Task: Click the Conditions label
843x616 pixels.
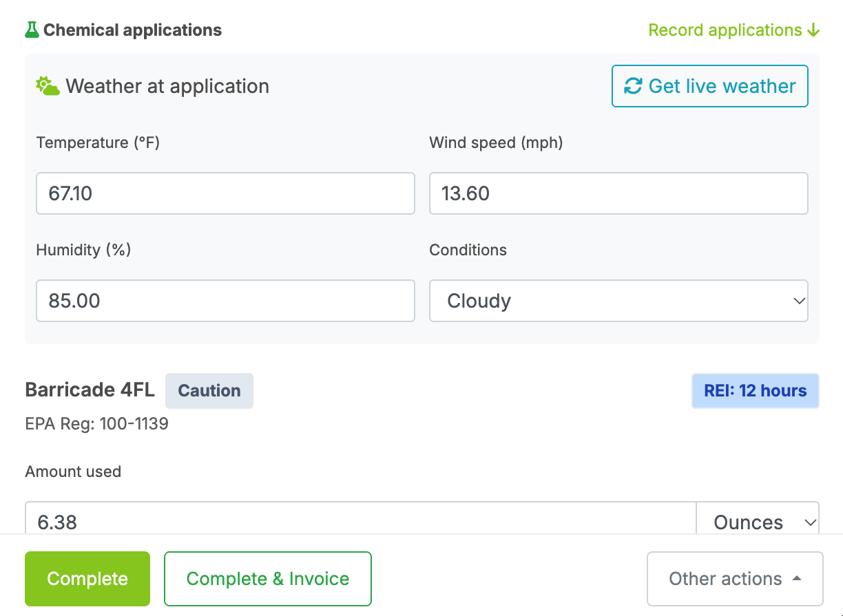Action: [x=468, y=250]
